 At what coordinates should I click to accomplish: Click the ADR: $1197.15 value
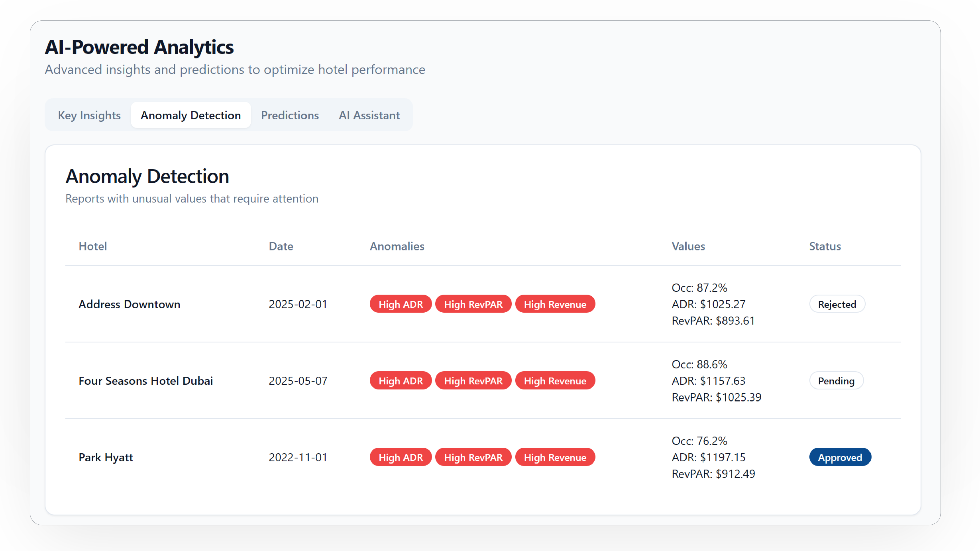708,457
